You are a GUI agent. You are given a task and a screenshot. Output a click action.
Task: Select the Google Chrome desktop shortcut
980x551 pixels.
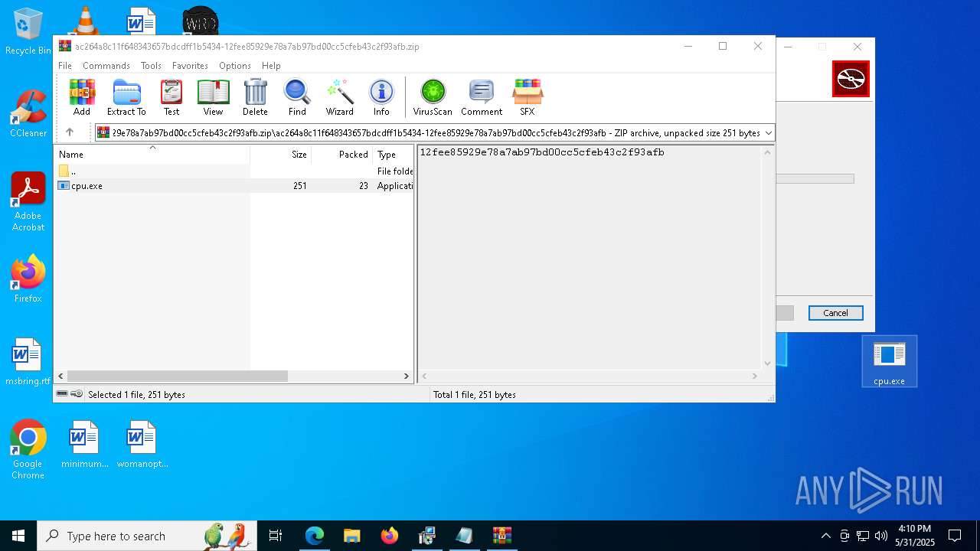[28, 450]
